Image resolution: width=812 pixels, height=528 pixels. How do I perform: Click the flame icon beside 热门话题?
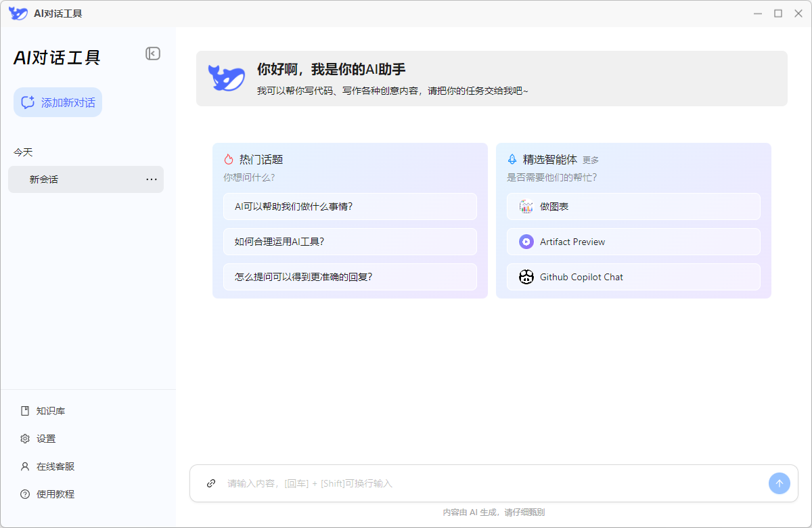point(228,160)
